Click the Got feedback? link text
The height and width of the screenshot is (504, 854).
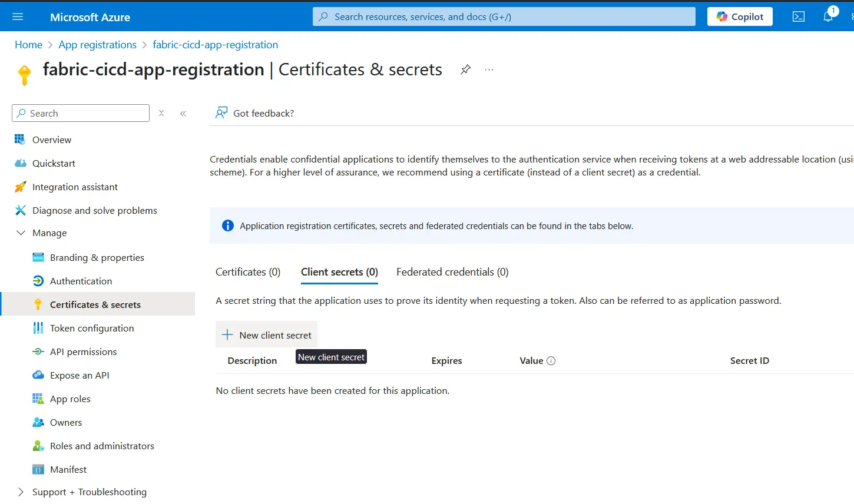(263, 113)
